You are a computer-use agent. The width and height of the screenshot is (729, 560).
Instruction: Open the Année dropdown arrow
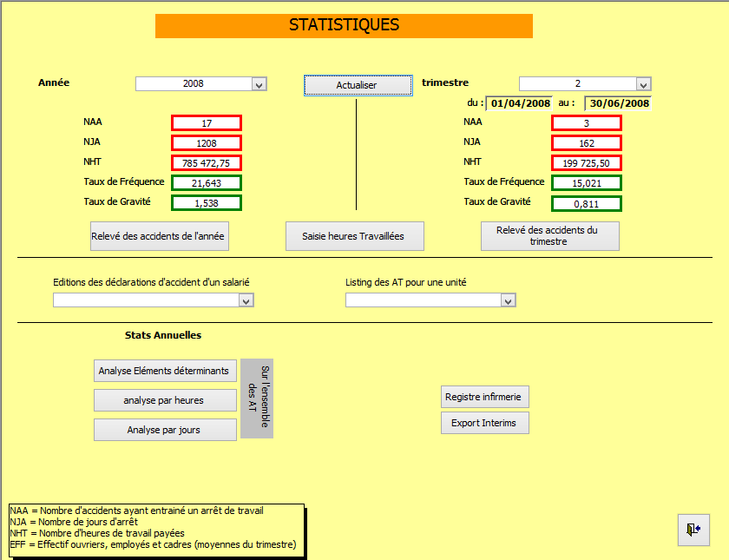point(259,84)
